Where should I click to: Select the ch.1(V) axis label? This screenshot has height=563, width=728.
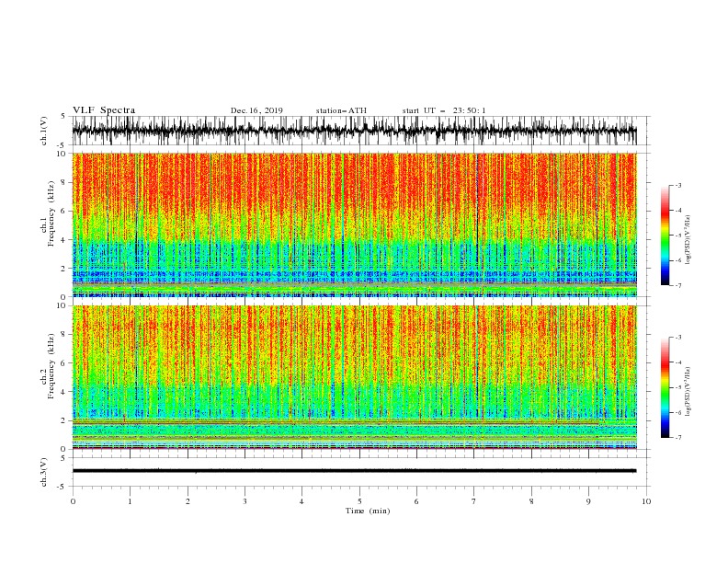point(44,131)
